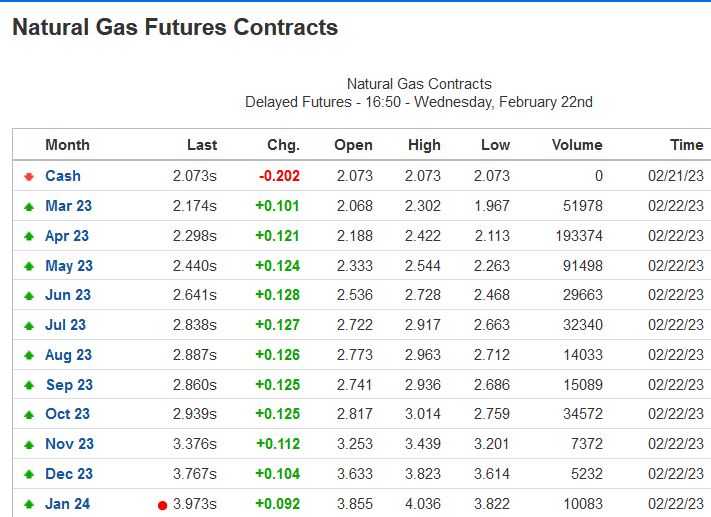Open the Sep 23 contract link
The width and height of the screenshot is (711, 517).
[x=69, y=385]
